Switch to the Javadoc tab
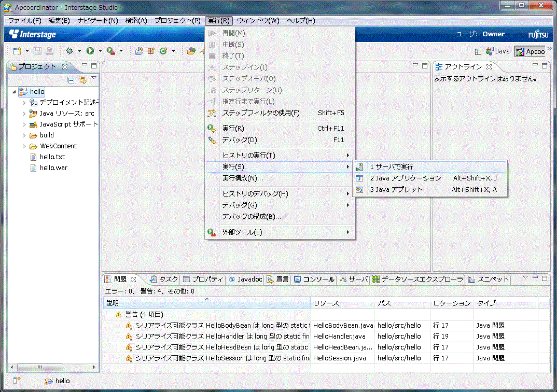 click(x=245, y=279)
